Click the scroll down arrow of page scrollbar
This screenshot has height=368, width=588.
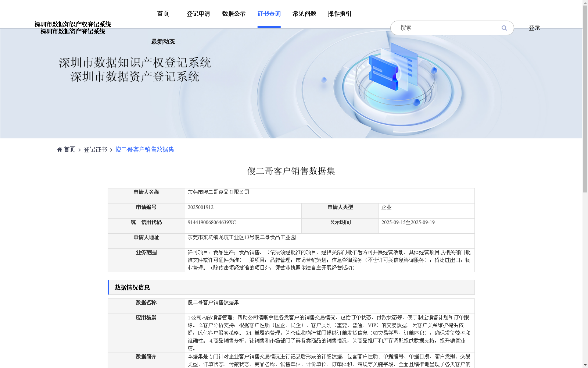click(585, 365)
